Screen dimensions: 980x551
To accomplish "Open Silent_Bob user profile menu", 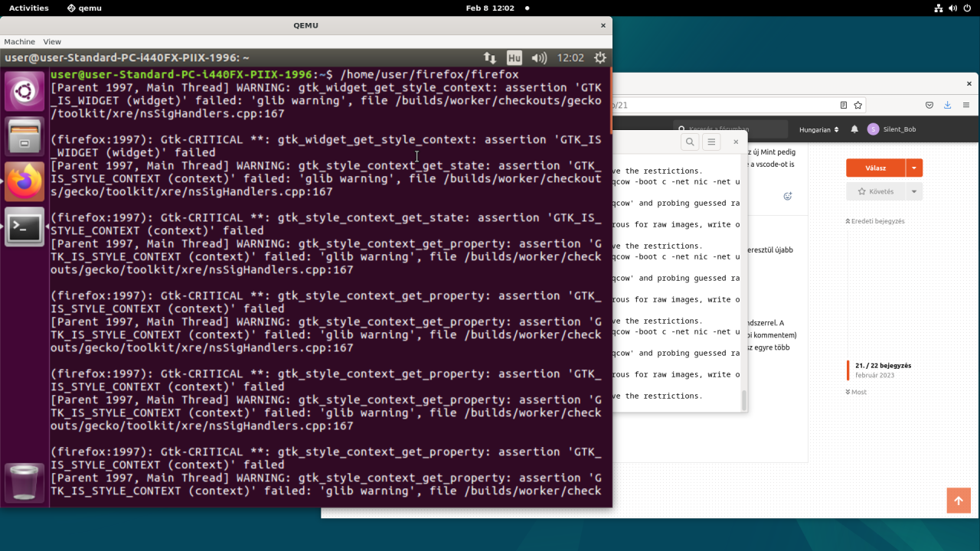I will [892, 129].
